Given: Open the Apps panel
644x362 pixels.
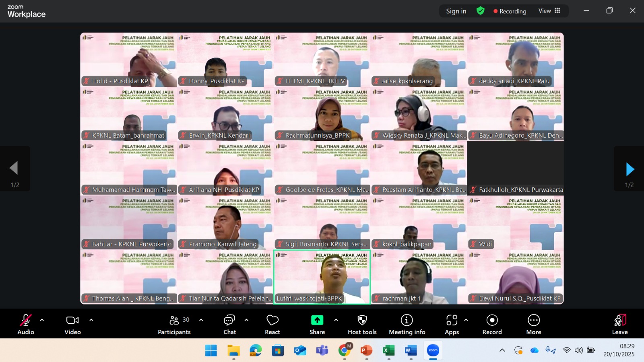Looking at the screenshot, I should pyautogui.click(x=452, y=324).
